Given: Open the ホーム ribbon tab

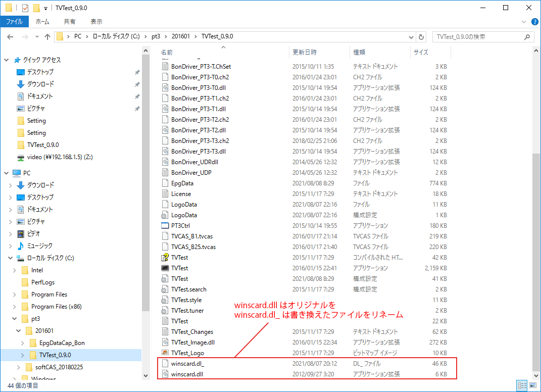Looking at the screenshot, I should click(x=42, y=21).
